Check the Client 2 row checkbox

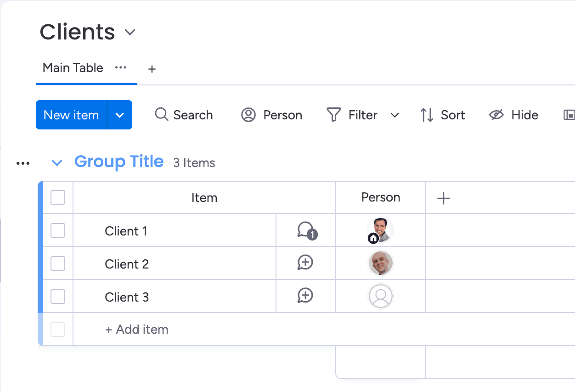[x=58, y=263]
